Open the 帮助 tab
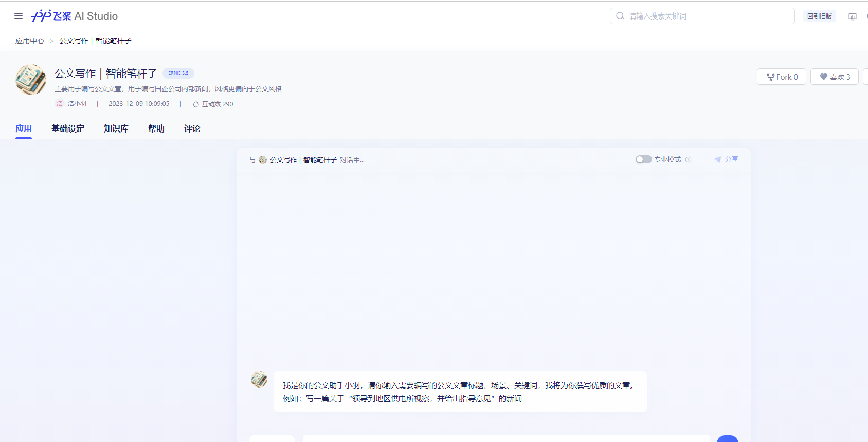868x442 pixels. pos(156,128)
